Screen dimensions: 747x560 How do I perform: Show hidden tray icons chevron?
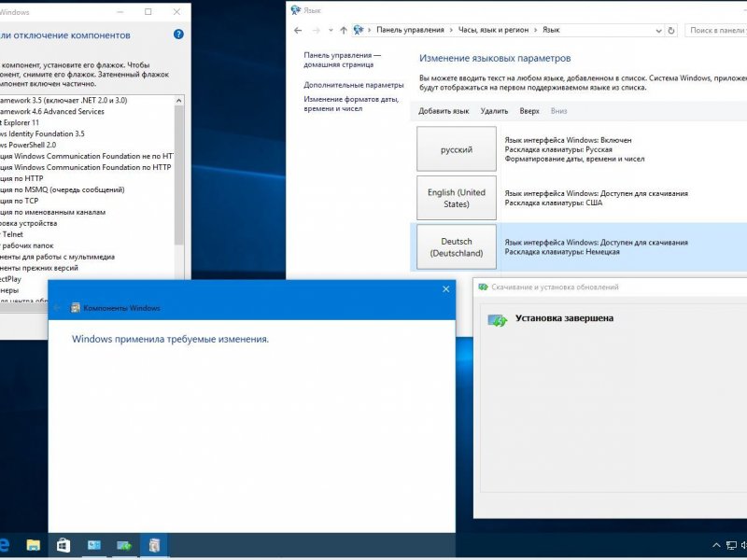pyautogui.click(x=716, y=545)
